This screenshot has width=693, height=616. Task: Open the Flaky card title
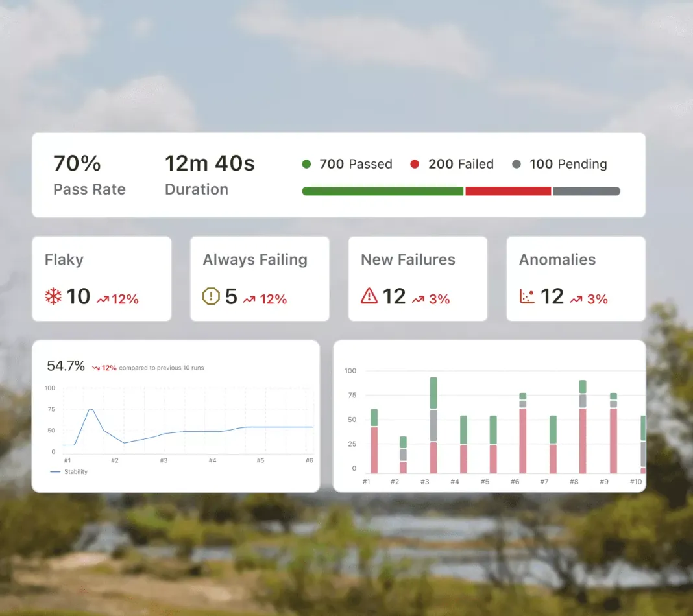click(x=64, y=259)
